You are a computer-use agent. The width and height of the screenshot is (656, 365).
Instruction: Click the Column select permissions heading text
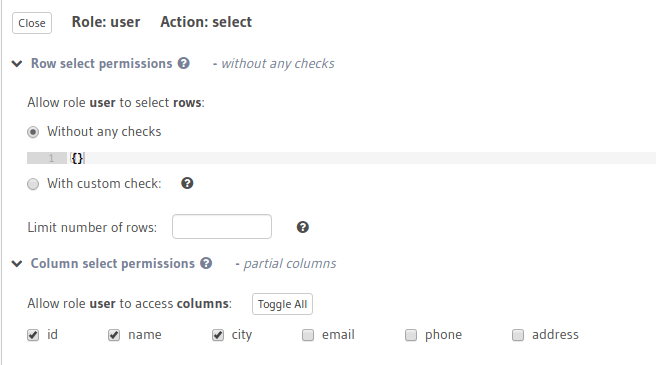113,264
